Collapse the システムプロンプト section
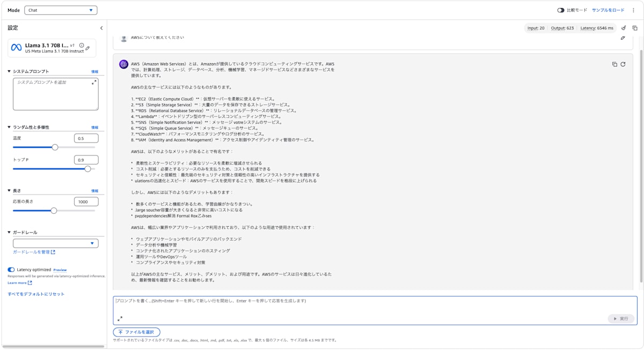This screenshot has width=644, height=350. [10, 71]
